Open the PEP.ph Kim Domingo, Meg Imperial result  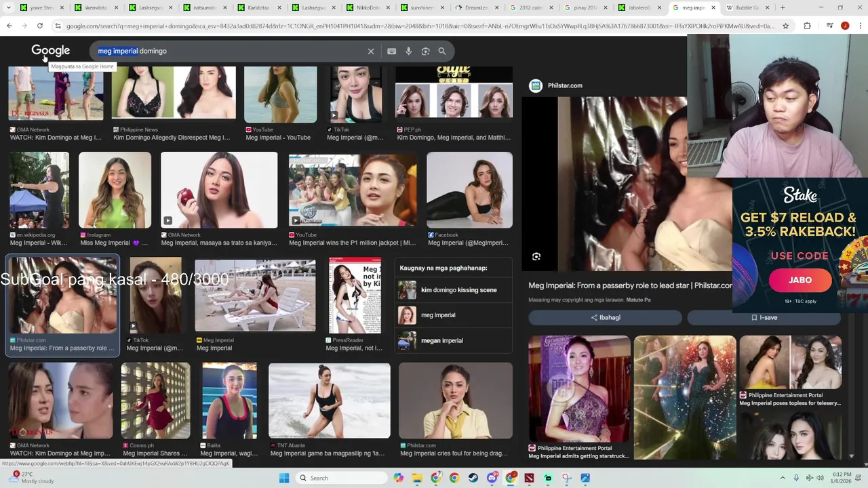454,92
